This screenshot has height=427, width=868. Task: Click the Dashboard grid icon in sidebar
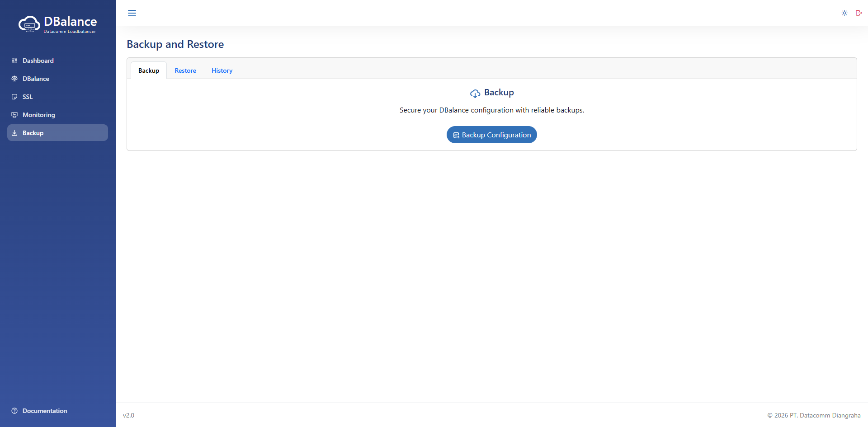[14, 61]
